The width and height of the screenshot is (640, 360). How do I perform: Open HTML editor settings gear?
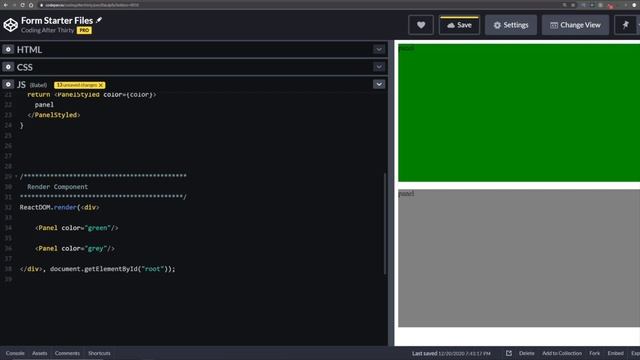(x=8, y=49)
